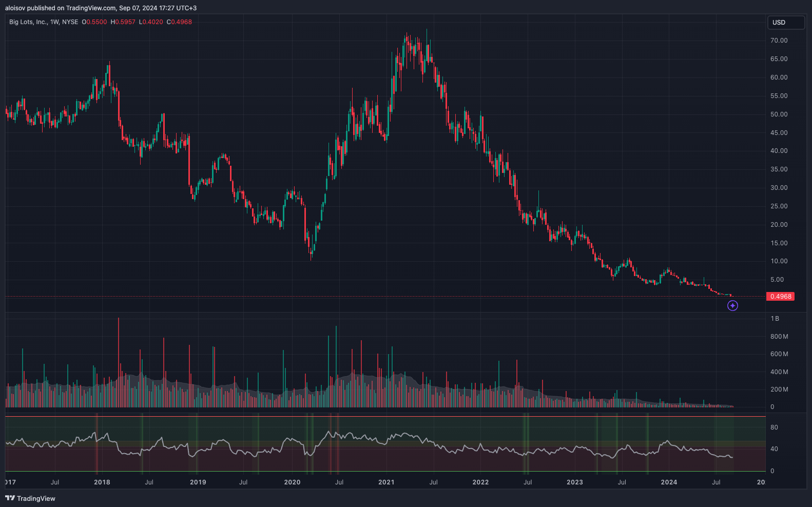
Task: Click the 2023 label on the time axis
Action: 575,482
